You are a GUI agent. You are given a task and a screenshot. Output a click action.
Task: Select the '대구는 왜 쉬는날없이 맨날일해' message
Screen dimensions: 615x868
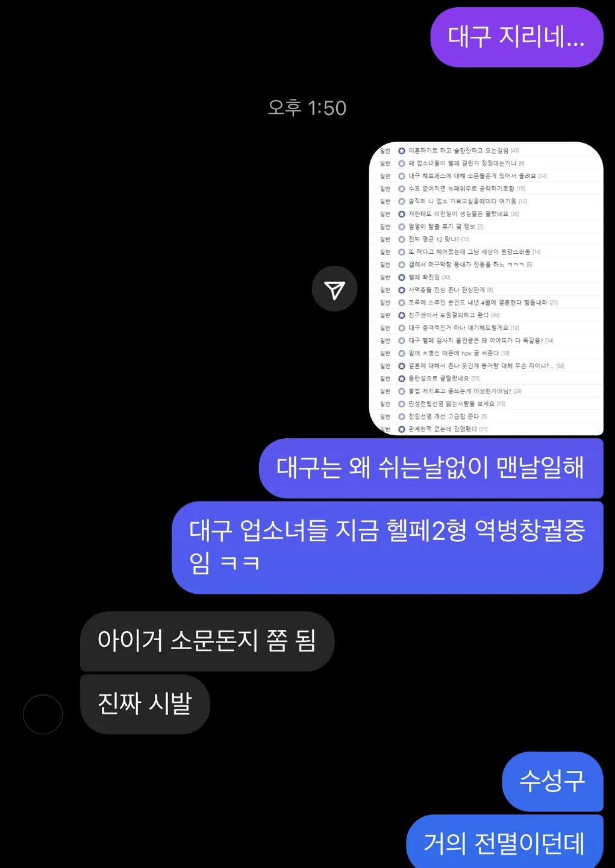click(431, 468)
